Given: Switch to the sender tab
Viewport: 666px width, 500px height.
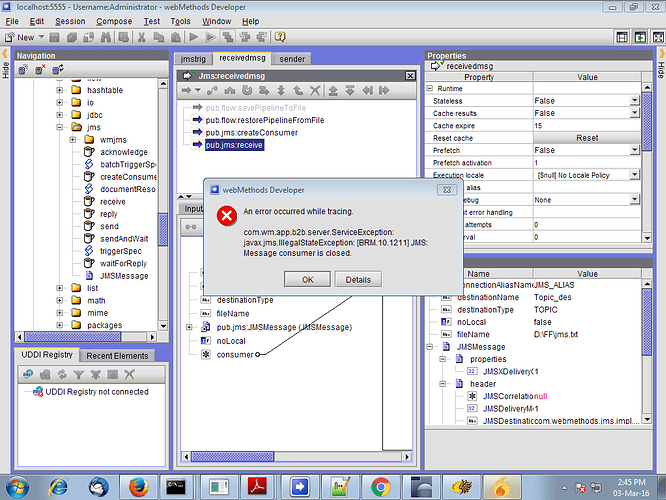Looking at the screenshot, I should coord(292,59).
